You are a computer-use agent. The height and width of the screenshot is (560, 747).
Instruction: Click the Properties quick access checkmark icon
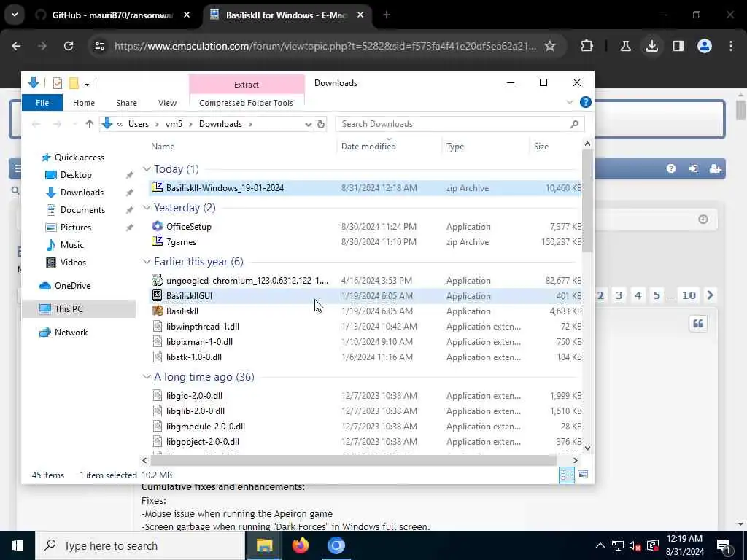pyautogui.click(x=57, y=83)
